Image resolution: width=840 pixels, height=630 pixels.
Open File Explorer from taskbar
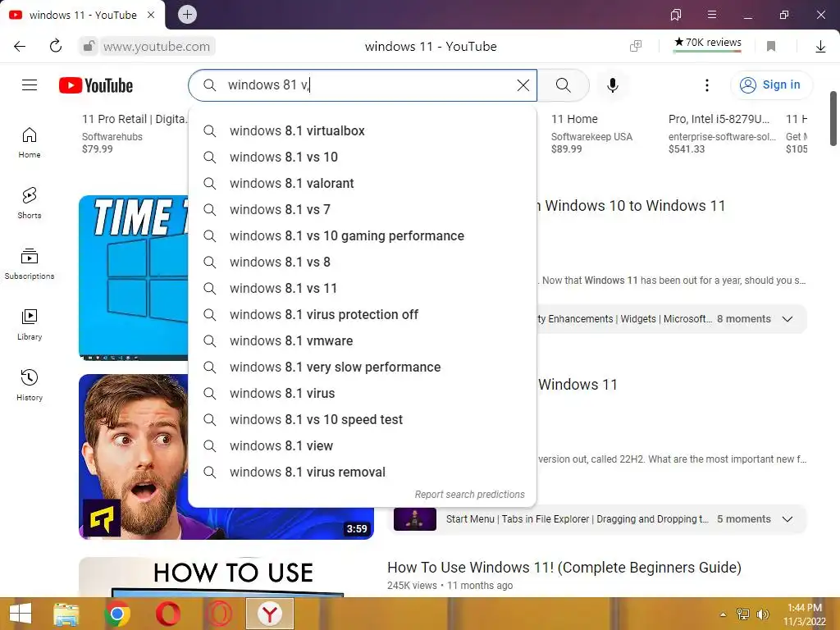[66, 614]
